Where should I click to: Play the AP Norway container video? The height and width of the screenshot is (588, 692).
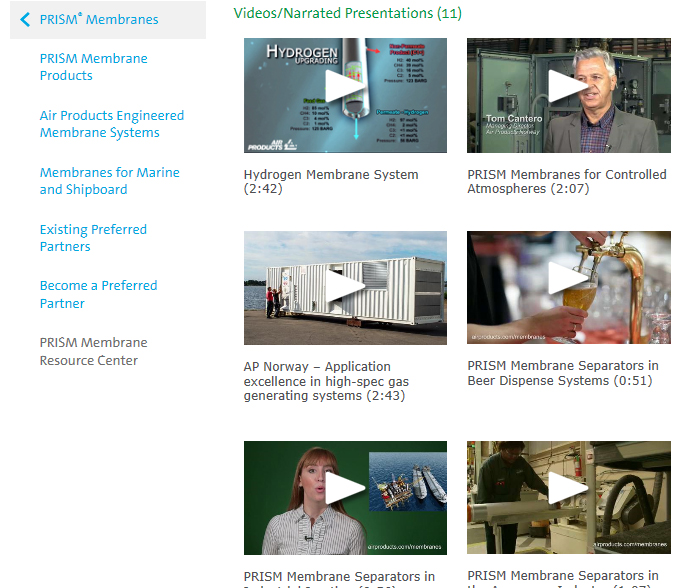coord(344,287)
